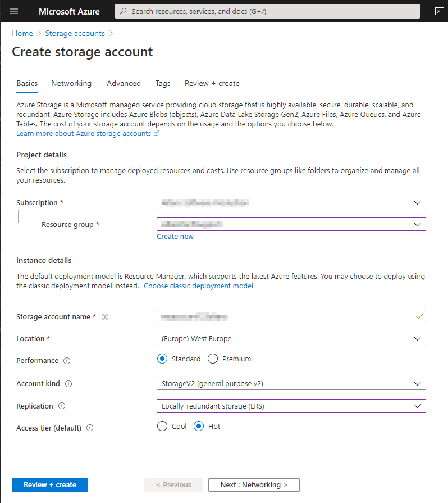
Task: Switch to the Advanced tab
Action: click(124, 83)
